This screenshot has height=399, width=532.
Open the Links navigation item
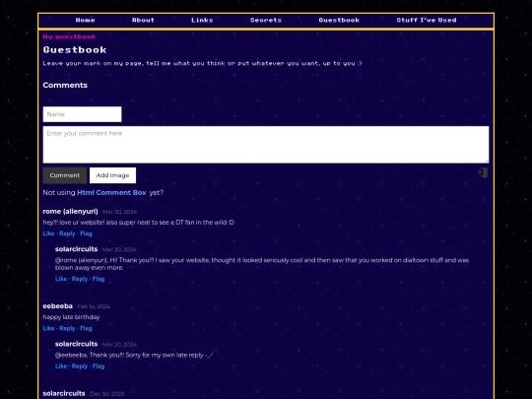coord(202,21)
